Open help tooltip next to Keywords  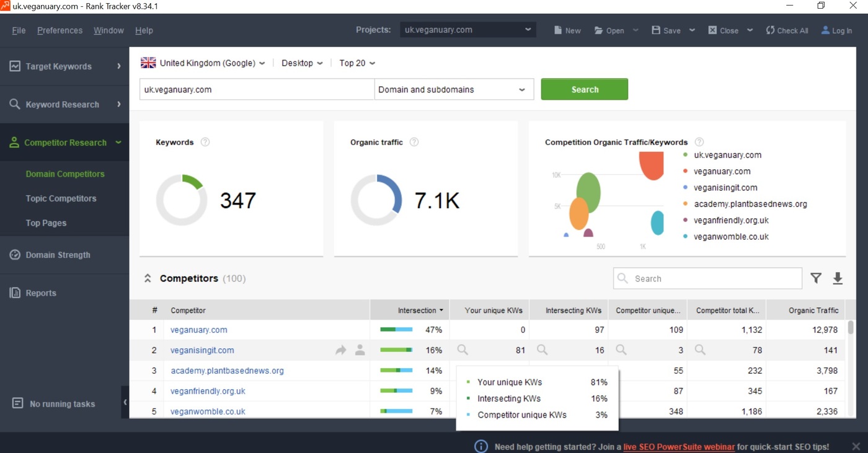205,142
